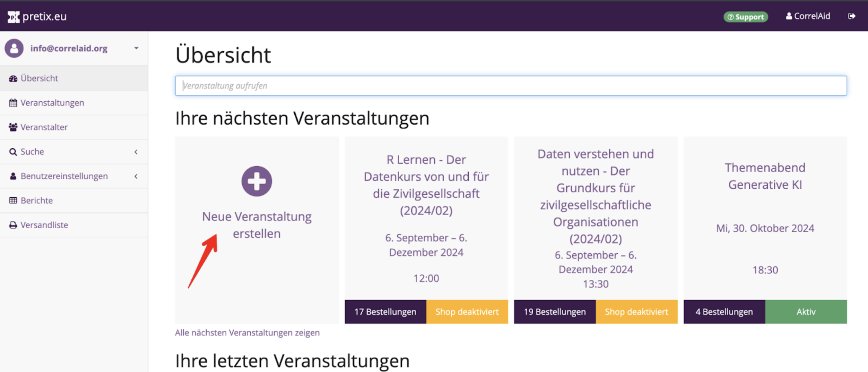Viewport: 868px width, 372px height.
Task: Open Alle nächsten Veranstaltungen zeigen link
Action: click(247, 332)
